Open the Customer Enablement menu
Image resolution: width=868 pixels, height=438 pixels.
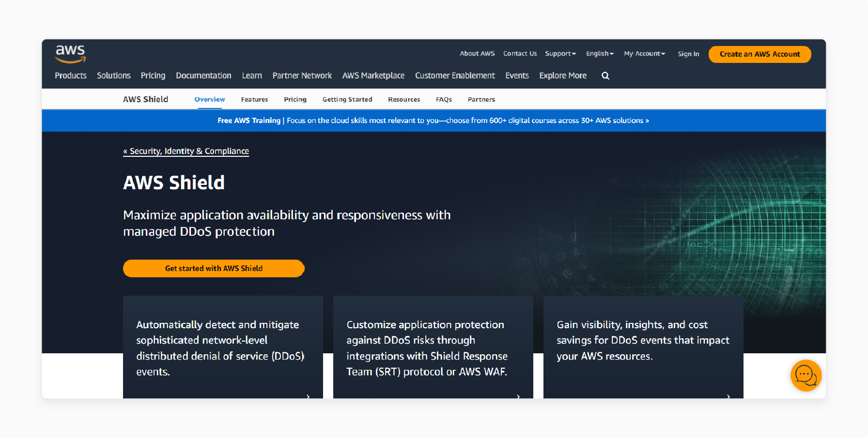(455, 76)
